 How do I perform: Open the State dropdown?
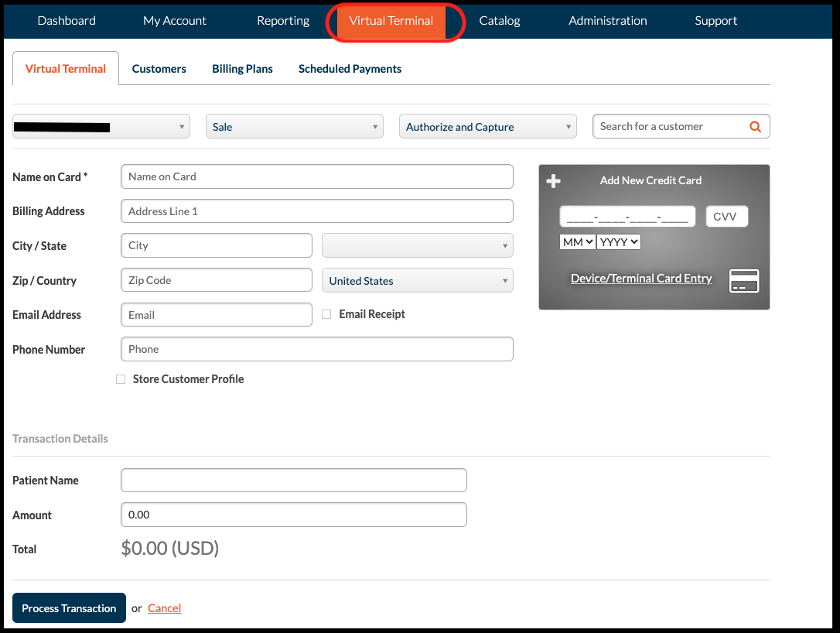[x=417, y=246]
